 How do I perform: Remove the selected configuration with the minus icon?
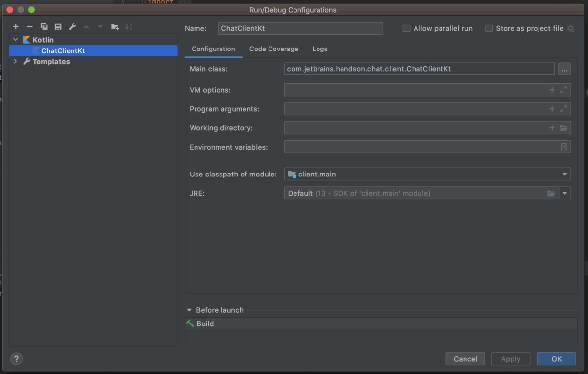pyautogui.click(x=30, y=26)
